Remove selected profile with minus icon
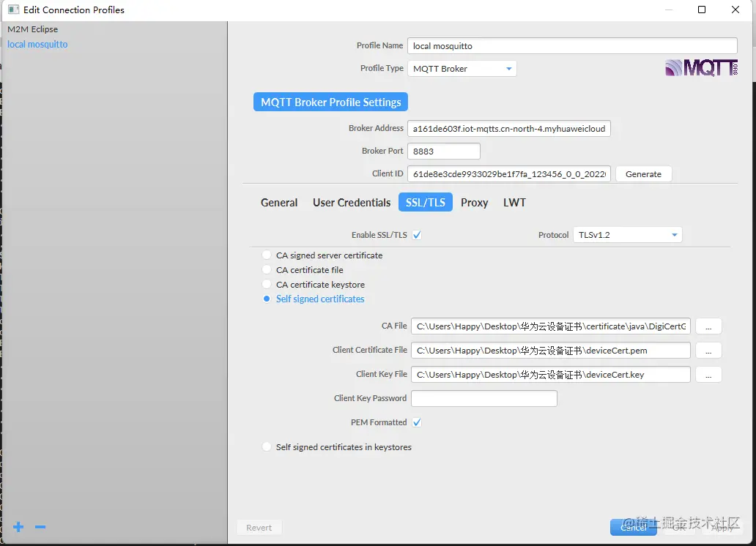756x546 pixels. coord(40,527)
